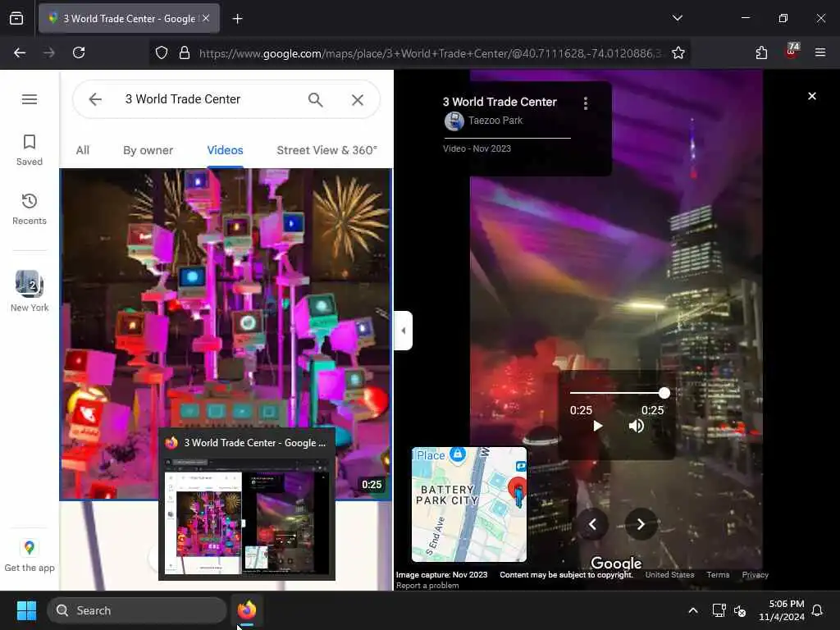Open the Recents history icon

click(30, 209)
